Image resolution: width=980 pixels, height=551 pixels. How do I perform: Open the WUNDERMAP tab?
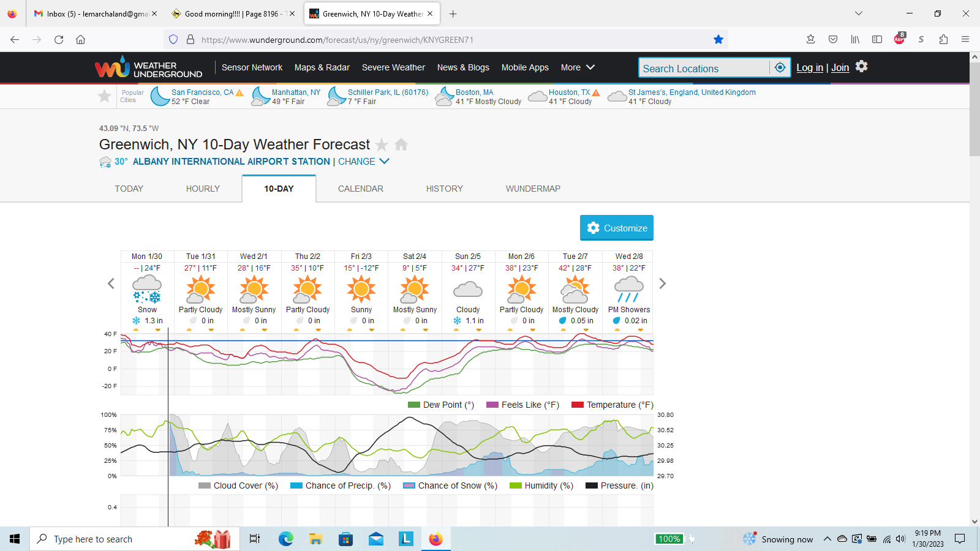click(x=533, y=189)
